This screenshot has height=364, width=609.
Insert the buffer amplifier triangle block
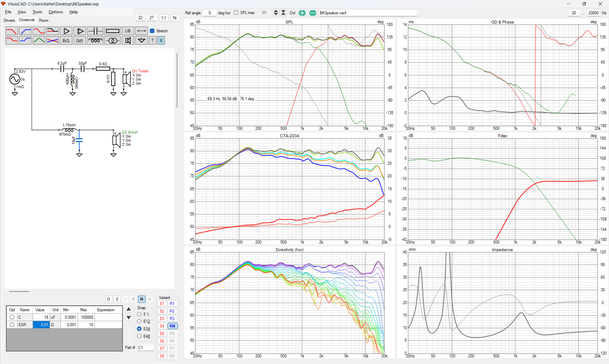point(66,31)
